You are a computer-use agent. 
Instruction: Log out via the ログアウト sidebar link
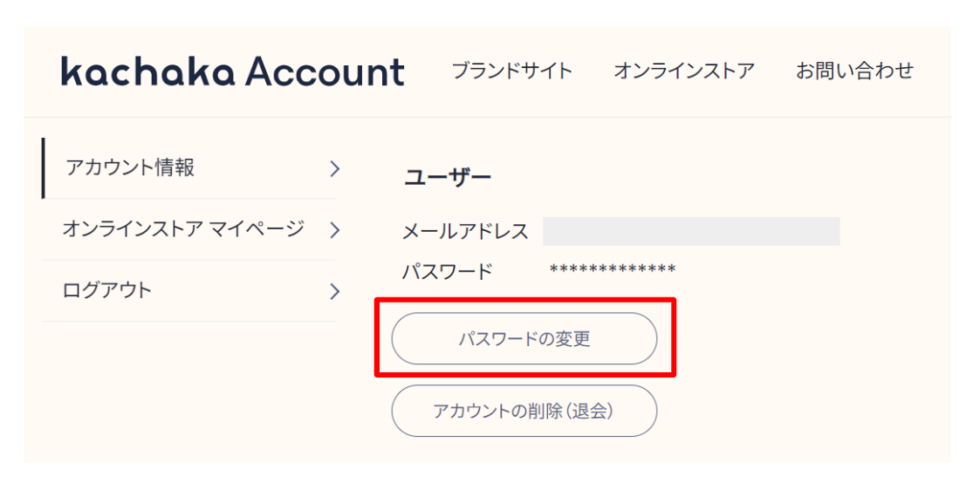click(107, 290)
